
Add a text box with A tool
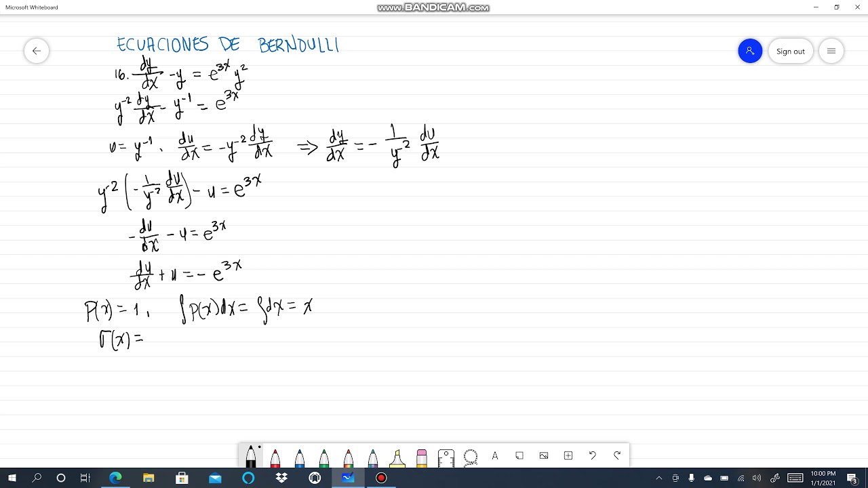(x=495, y=456)
